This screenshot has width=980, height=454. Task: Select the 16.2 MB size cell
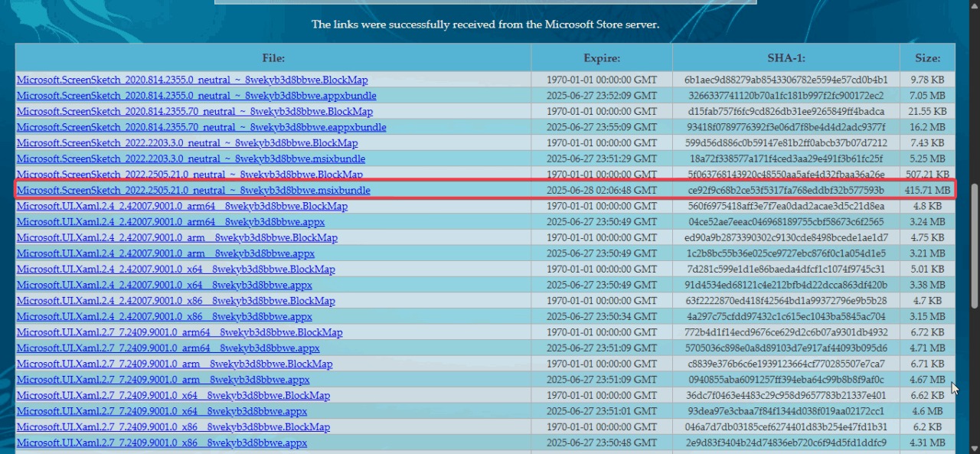(x=928, y=127)
